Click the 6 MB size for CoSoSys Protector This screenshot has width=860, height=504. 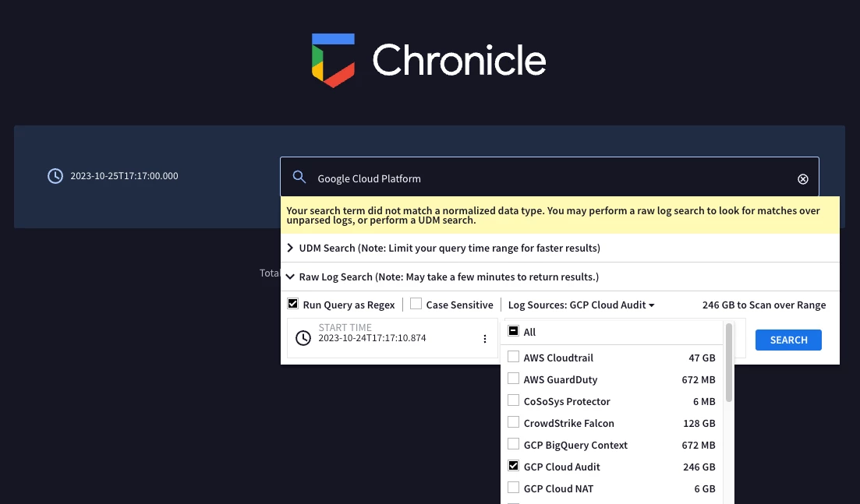point(704,401)
